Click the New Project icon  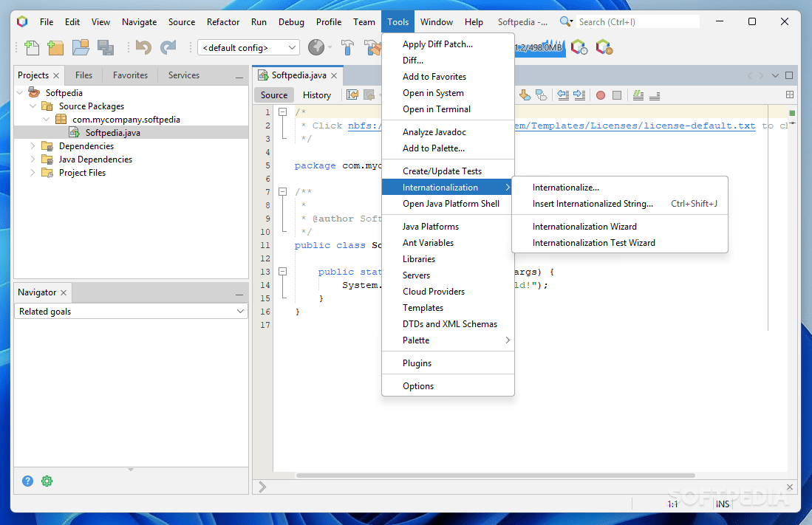[55, 48]
